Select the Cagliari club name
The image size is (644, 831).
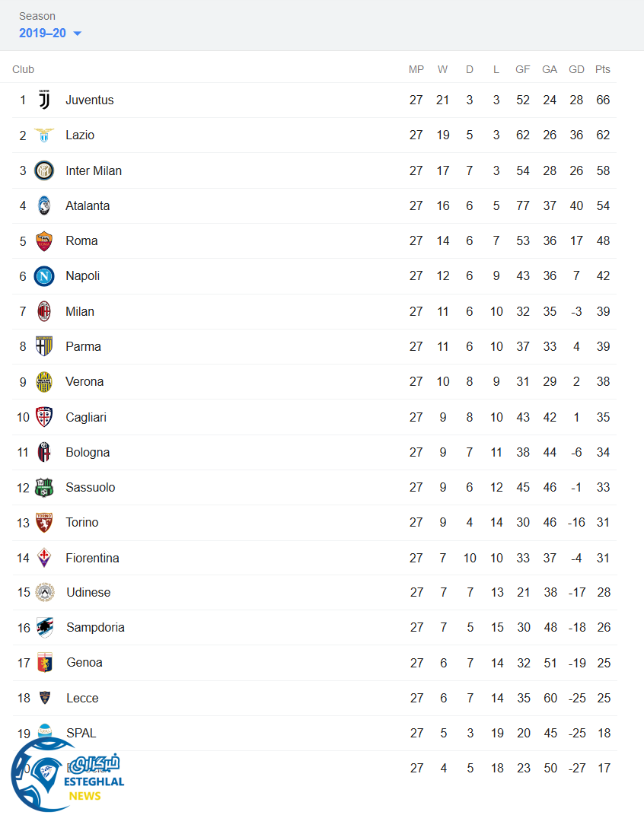pyautogui.click(x=86, y=417)
